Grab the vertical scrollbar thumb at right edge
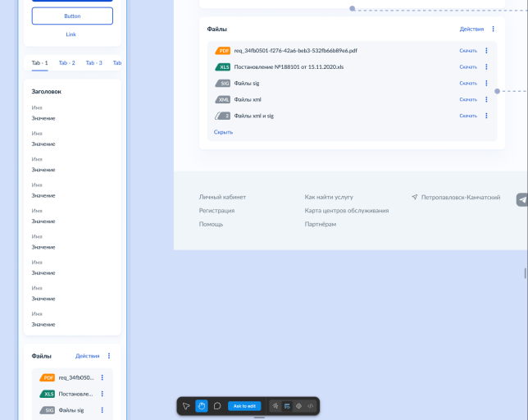The image size is (528, 420). point(525,273)
